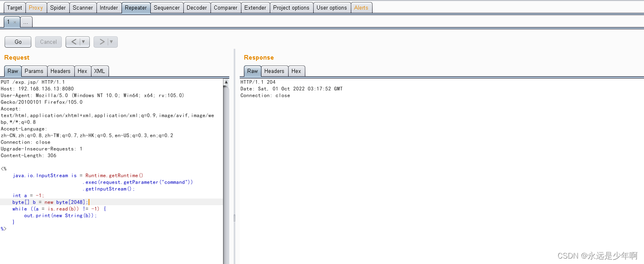Open the Decoder tab

[x=197, y=8]
